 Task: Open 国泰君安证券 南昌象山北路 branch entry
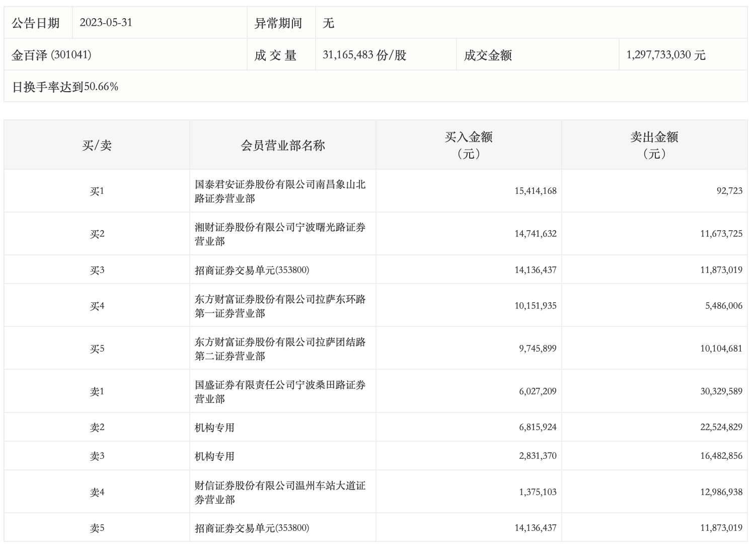click(280, 191)
